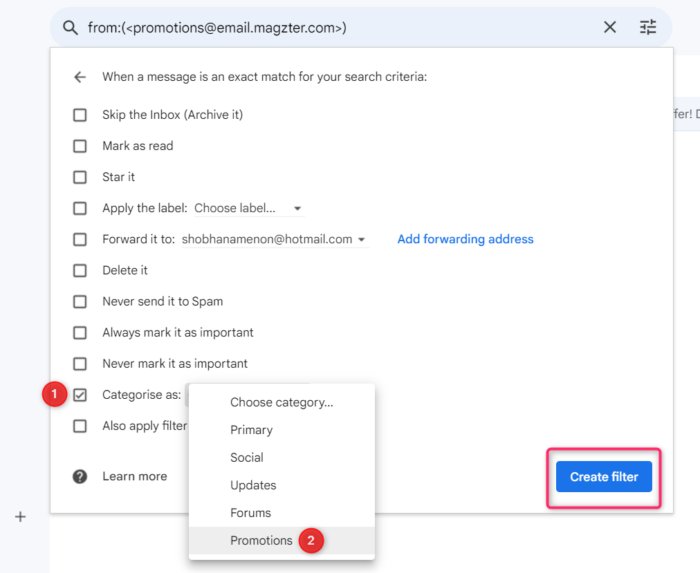700x573 pixels.
Task: Check Never mark it as important
Action: coord(80,364)
